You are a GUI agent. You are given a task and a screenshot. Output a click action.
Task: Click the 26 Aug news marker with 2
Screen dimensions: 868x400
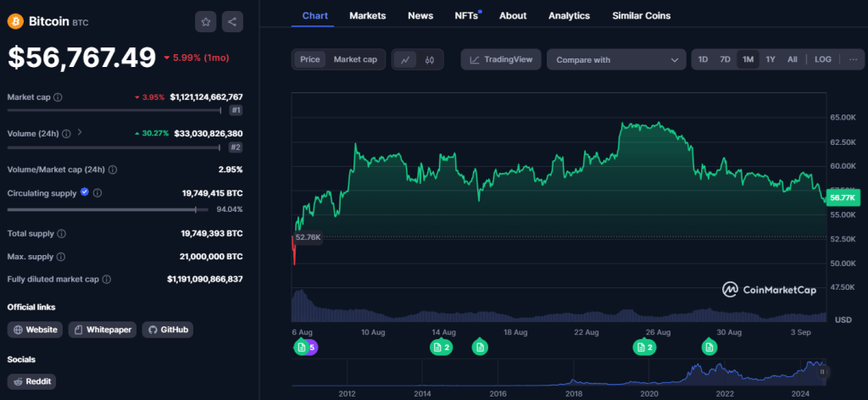click(645, 347)
